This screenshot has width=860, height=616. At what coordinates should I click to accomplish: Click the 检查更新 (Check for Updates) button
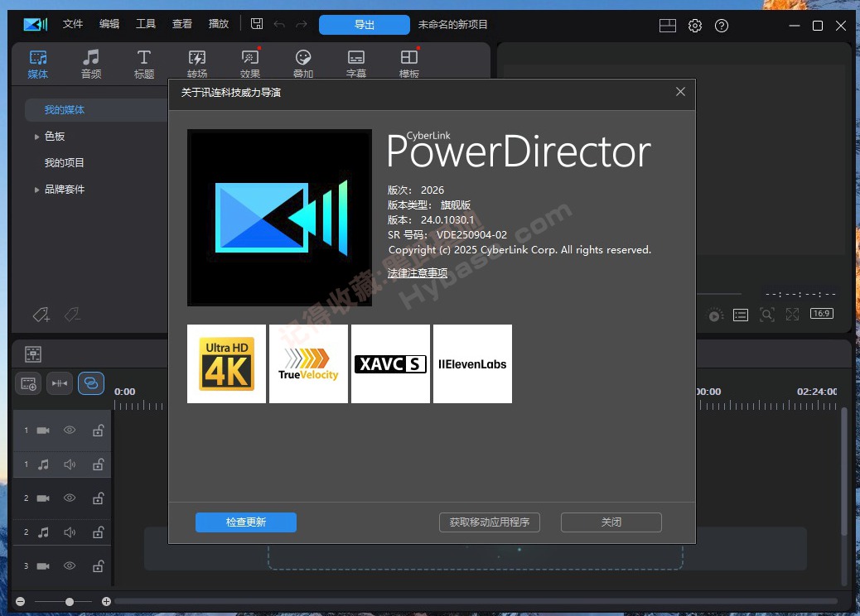tap(245, 522)
